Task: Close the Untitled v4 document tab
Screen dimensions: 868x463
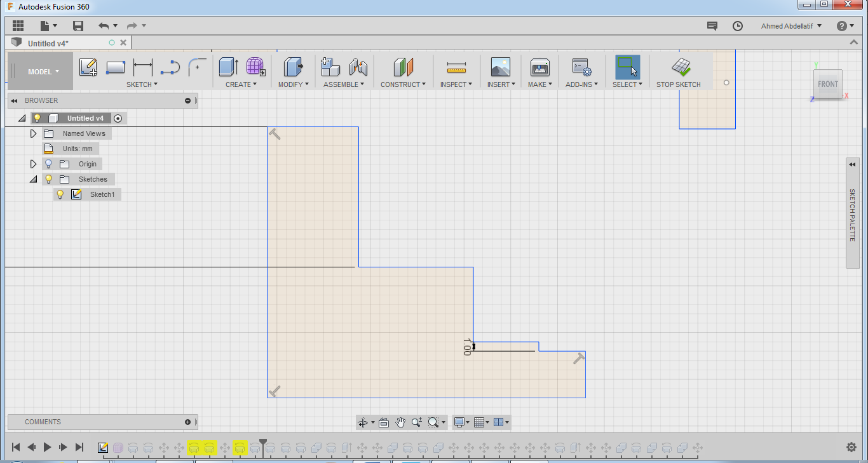Action: pos(123,43)
